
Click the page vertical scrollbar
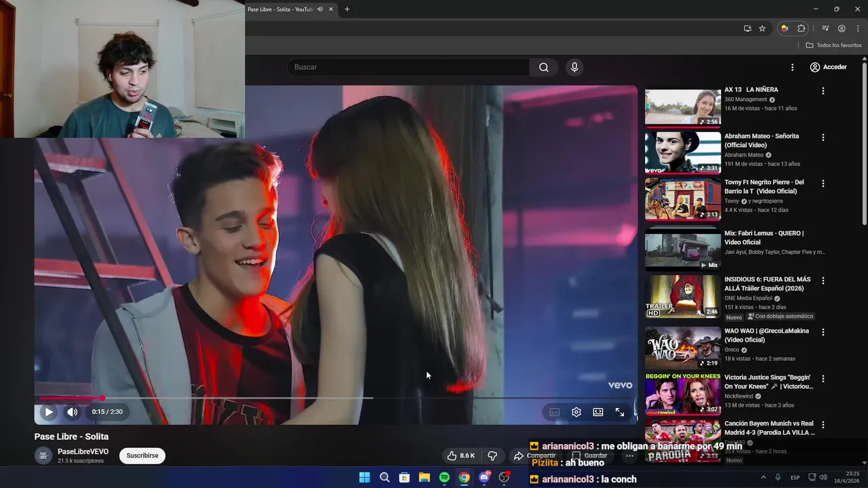pos(865,142)
